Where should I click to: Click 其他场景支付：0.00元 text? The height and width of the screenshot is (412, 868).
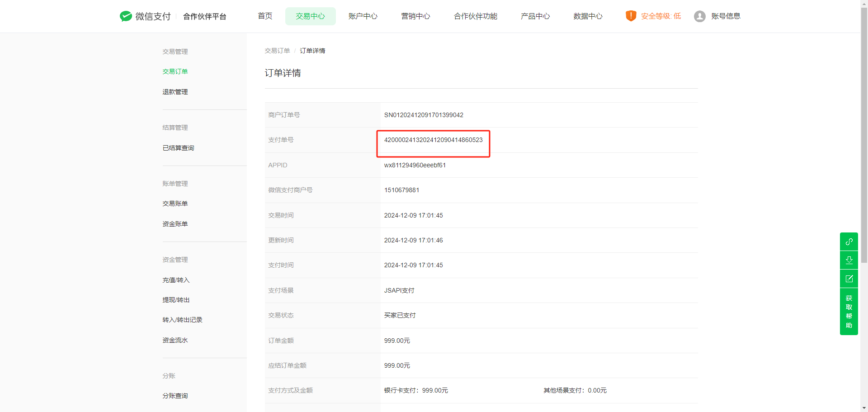[x=575, y=390]
